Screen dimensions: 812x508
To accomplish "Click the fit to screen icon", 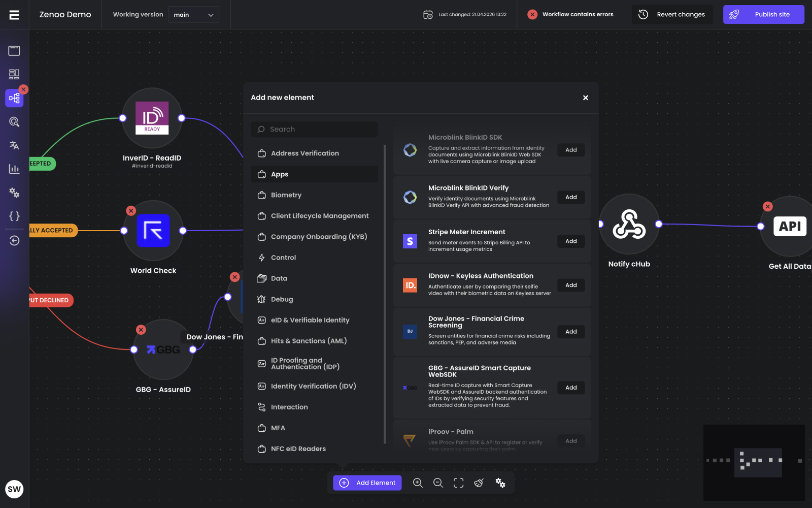I will coord(459,483).
